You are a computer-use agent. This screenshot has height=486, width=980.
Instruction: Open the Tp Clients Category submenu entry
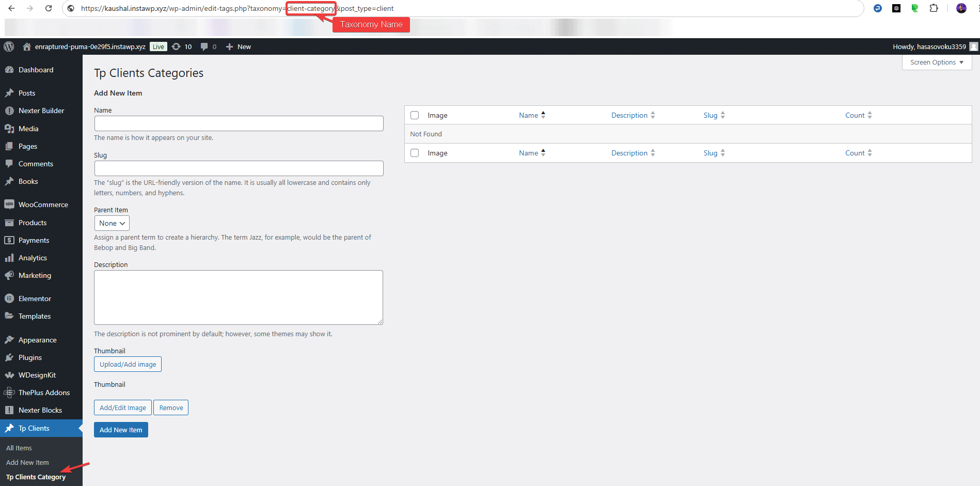(x=35, y=477)
